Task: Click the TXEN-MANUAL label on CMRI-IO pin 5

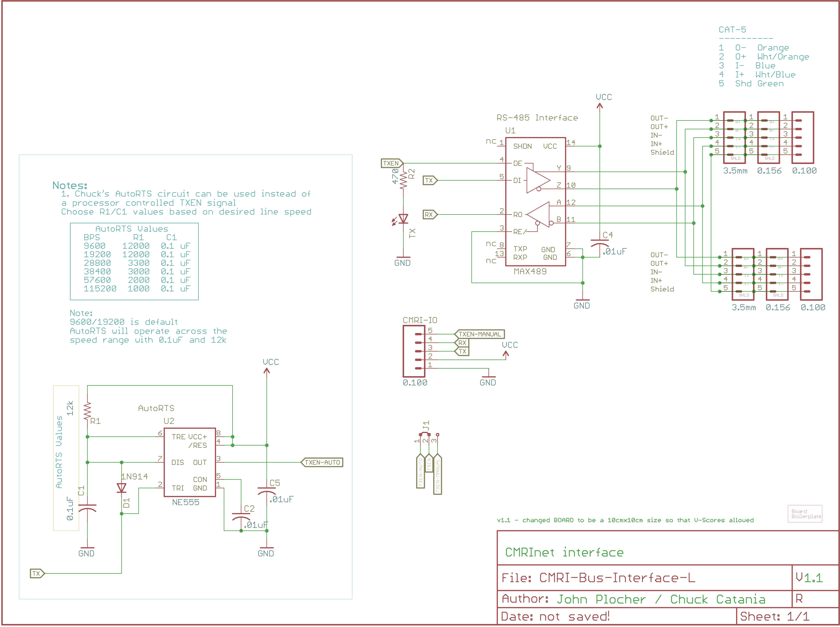Action: click(x=480, y=334)
